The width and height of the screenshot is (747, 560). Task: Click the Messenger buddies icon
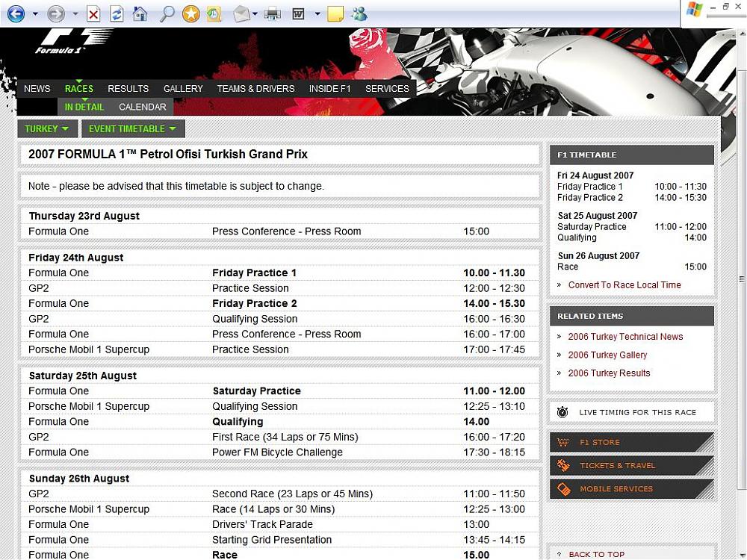click(x=359, y=13)
